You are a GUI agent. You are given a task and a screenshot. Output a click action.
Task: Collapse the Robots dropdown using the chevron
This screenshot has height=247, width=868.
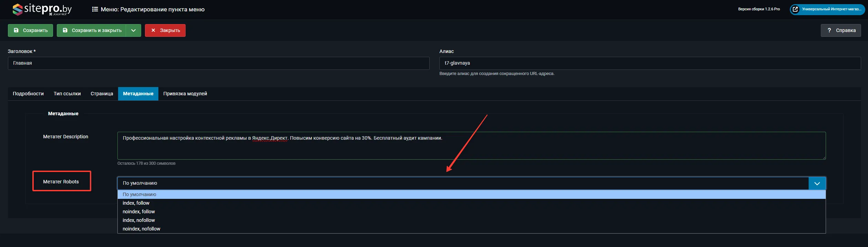pos(817,183)
